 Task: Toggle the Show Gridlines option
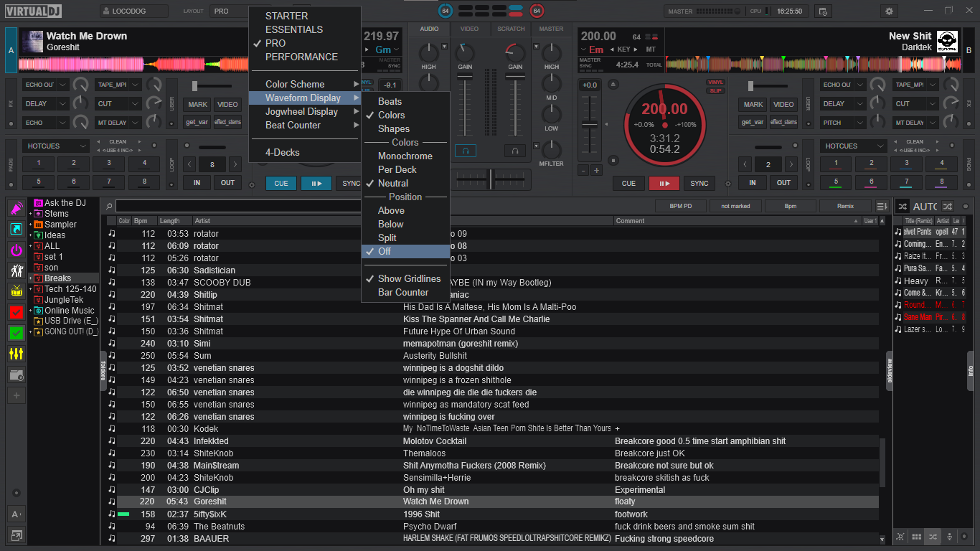pyautogui.click(x=409, y=278)
